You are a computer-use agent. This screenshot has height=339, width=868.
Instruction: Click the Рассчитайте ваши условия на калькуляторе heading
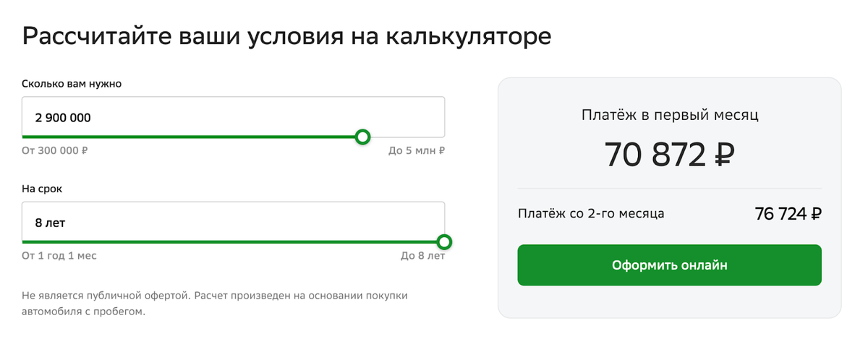click(287, 36)
